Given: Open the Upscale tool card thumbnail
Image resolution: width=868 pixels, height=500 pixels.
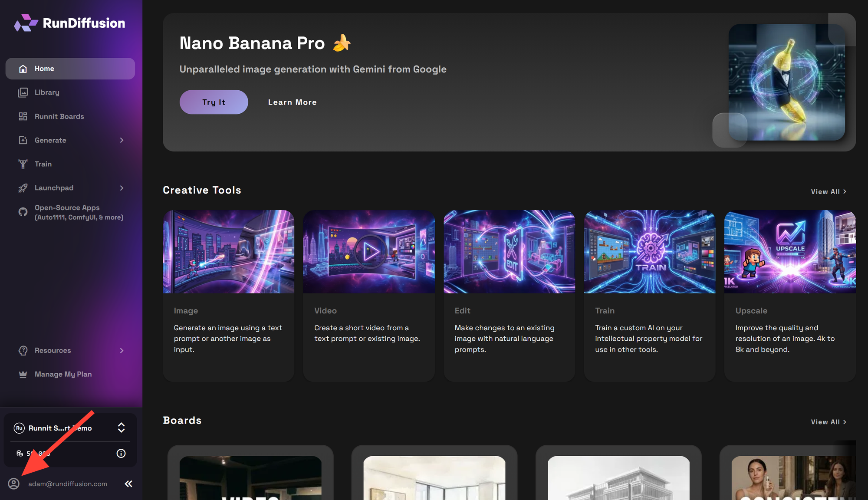Looking at the screenshot, I should pos(789,252).
